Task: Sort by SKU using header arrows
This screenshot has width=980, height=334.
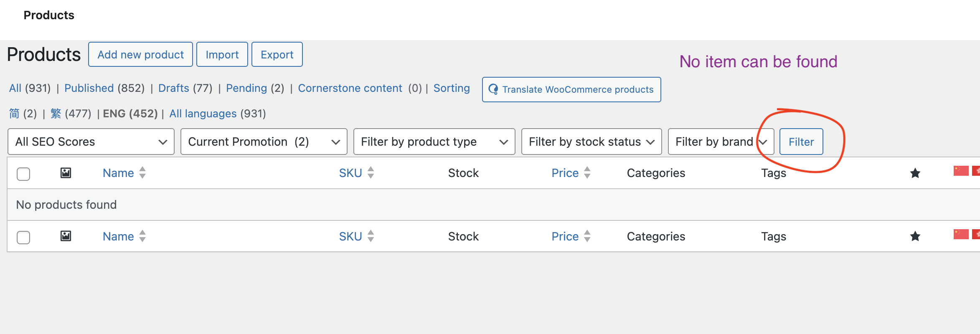Action: coord(371,173)
